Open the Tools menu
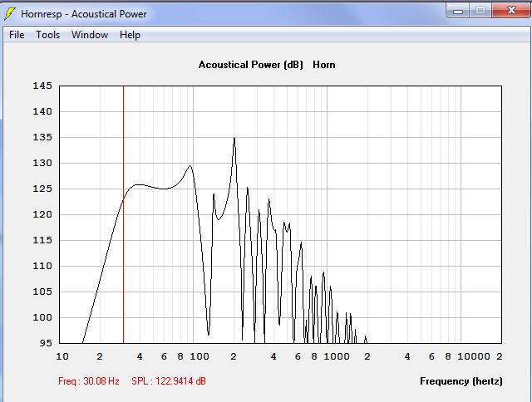Image resolution: width=532 pixels, height=402 pixels. pyautogui.click(x=48, y=35)
